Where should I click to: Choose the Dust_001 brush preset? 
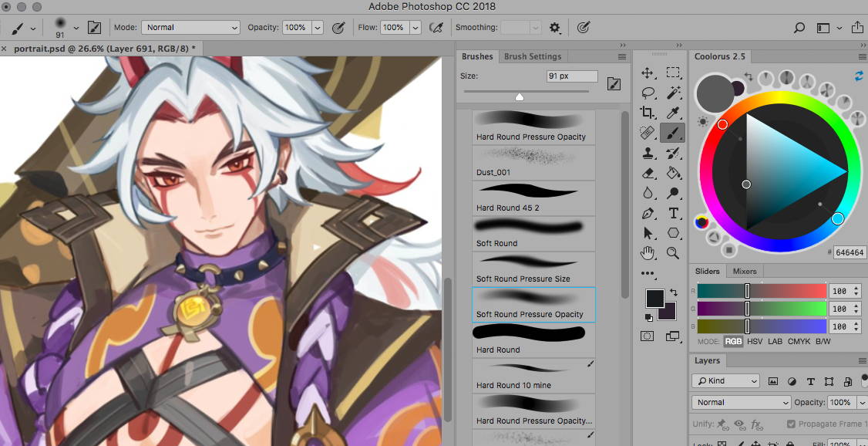533,163
